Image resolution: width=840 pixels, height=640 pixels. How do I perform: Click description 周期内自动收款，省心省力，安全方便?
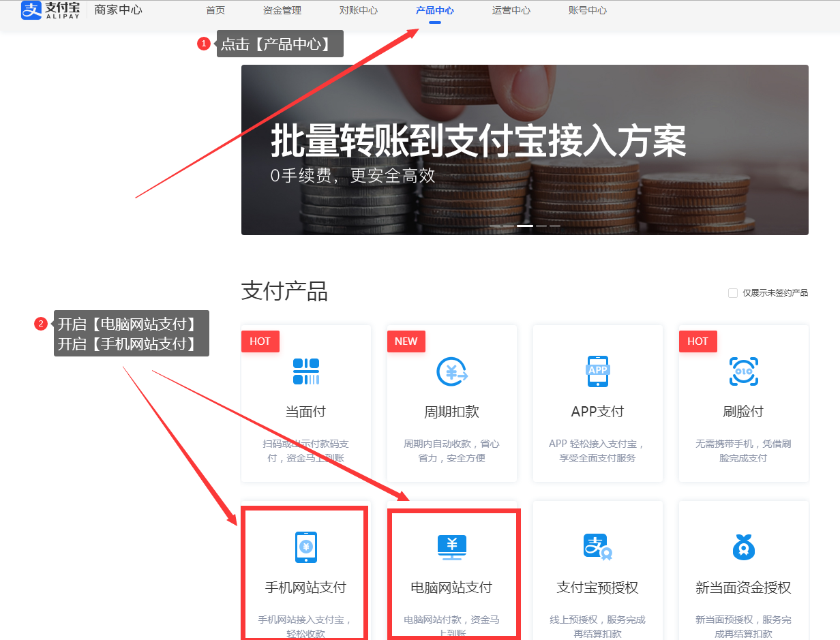(451, 451)
